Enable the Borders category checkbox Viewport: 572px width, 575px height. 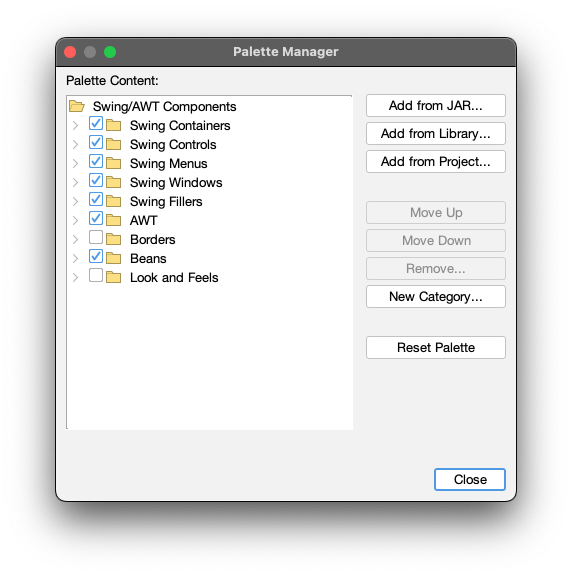tap(96, 238)
